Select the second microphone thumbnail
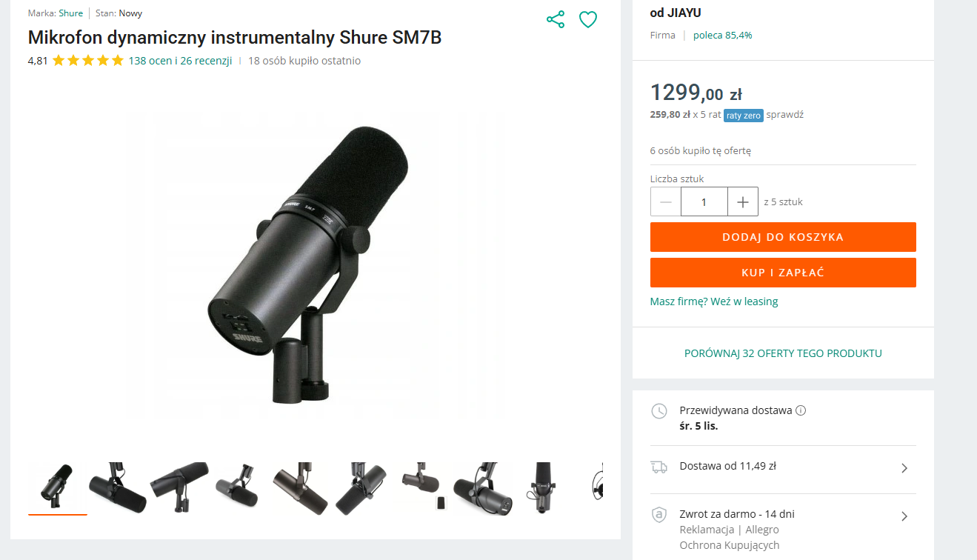Image resolution: width=977 pixels, height=560 pixels. (x=118, y=487)
